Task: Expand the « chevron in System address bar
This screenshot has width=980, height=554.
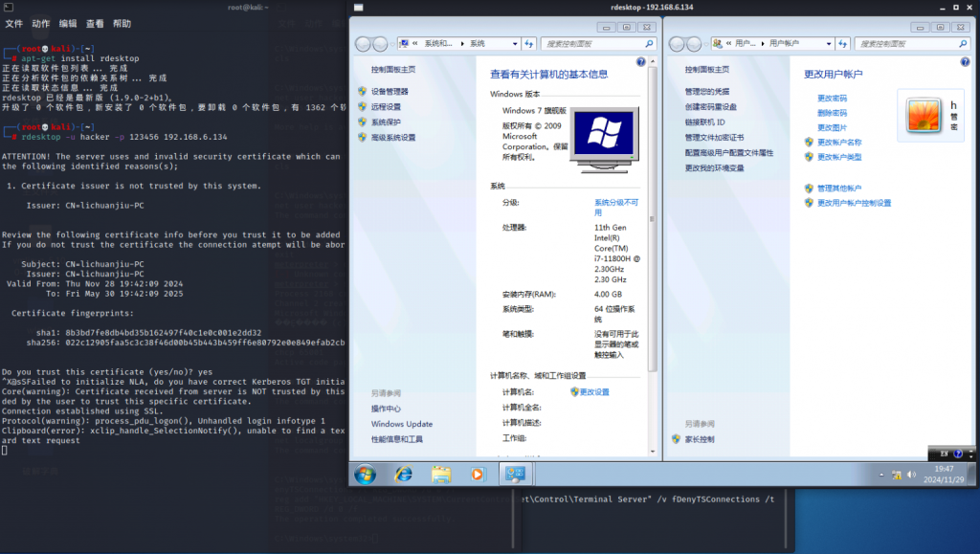Action: pos(415,43)
